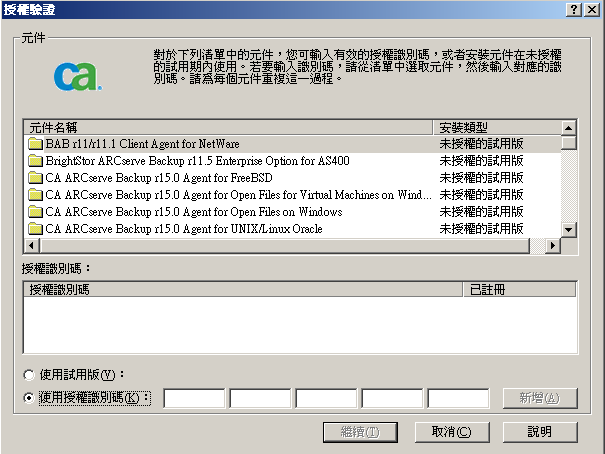605x454 pixels.
Task: Click folder icon of Open Files for Virtual Machines
Action: pos(35,195)
